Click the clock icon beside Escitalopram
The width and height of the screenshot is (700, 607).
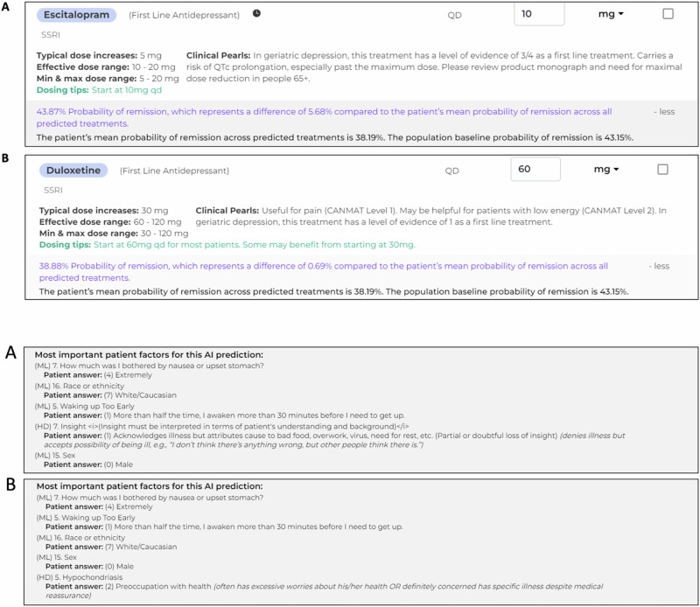256,14
